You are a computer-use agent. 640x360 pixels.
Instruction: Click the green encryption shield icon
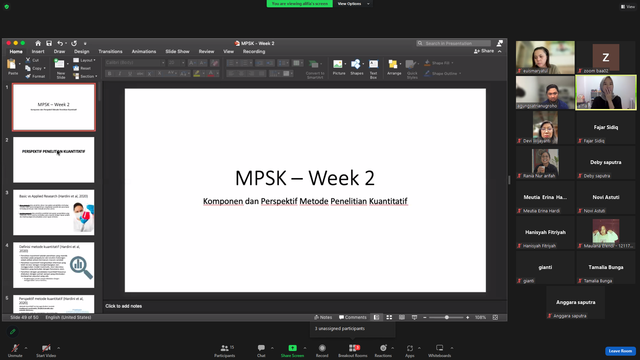pyautogui.click(x=7, y=7)
